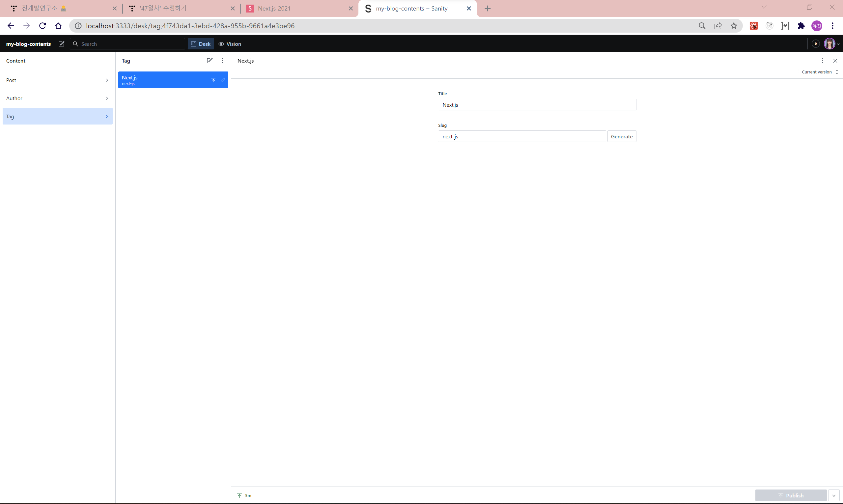Click the compose new Tag icon
This screenshot has width=843, height=504.
tap(210, 61)
